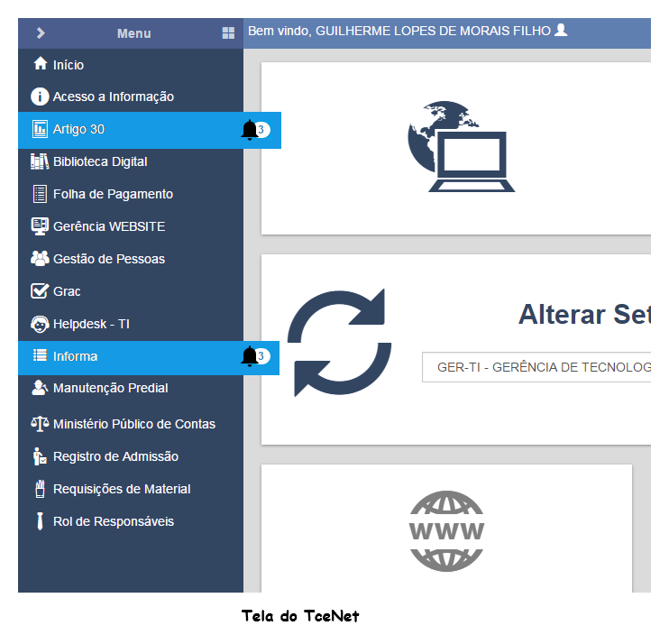
Task: Click the user profile icon after the name
Action: pos(561,31)
